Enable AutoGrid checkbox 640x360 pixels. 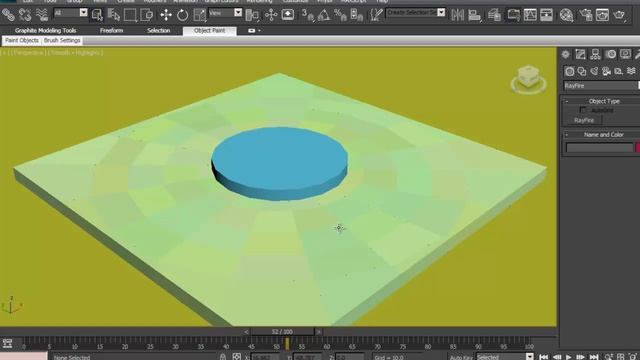[583, 110]
